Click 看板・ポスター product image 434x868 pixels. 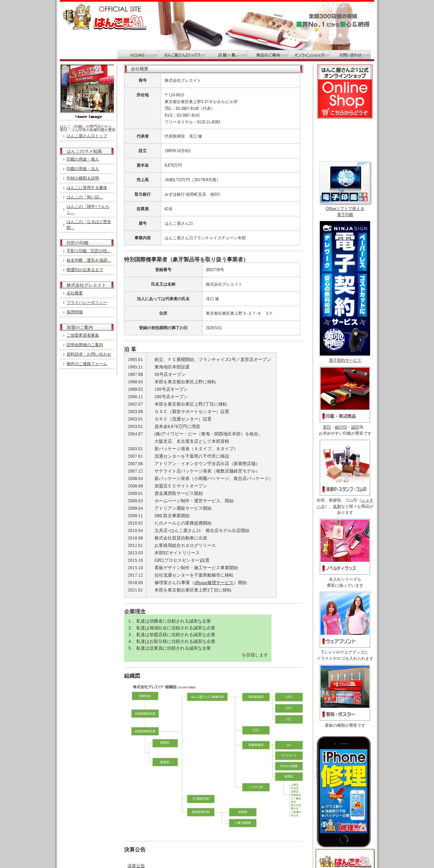point(345,693)
